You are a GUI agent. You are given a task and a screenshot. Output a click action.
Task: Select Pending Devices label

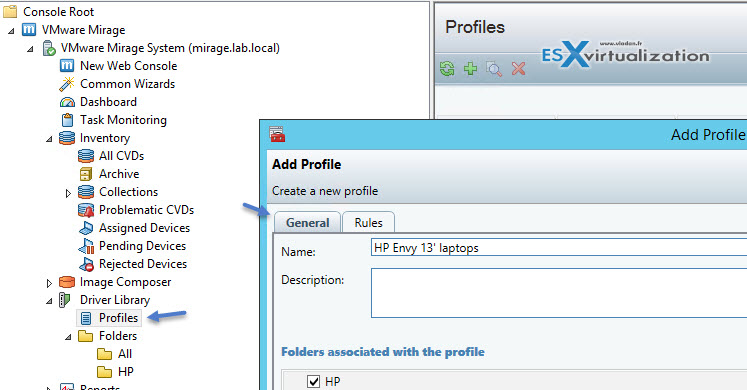pos(142,246)
